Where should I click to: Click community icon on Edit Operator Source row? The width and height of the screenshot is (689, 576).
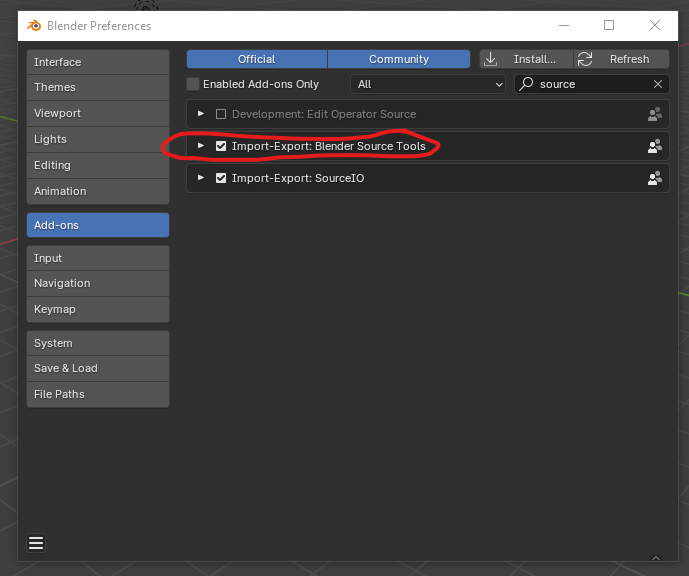[655, 114]
